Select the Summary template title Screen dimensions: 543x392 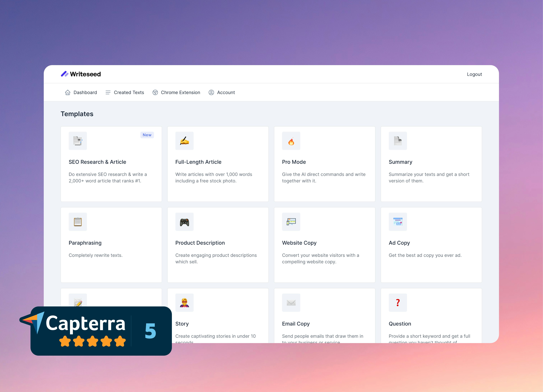point(400,162)
